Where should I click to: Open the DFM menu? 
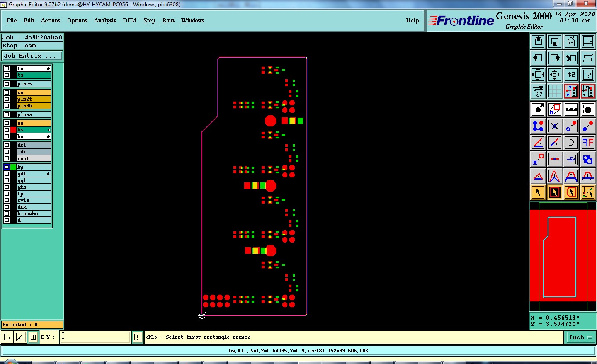click(130, 20)
